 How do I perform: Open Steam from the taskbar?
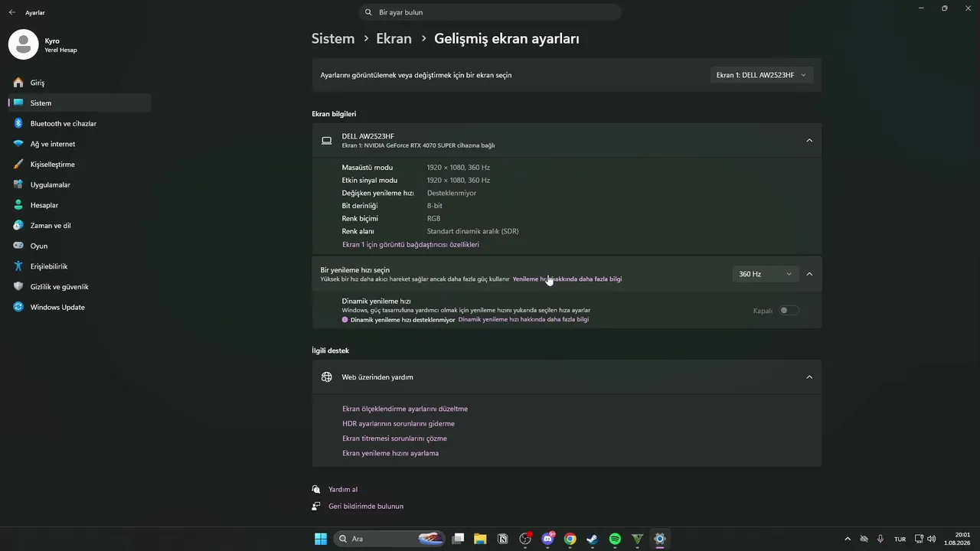[x=593, y=539]
